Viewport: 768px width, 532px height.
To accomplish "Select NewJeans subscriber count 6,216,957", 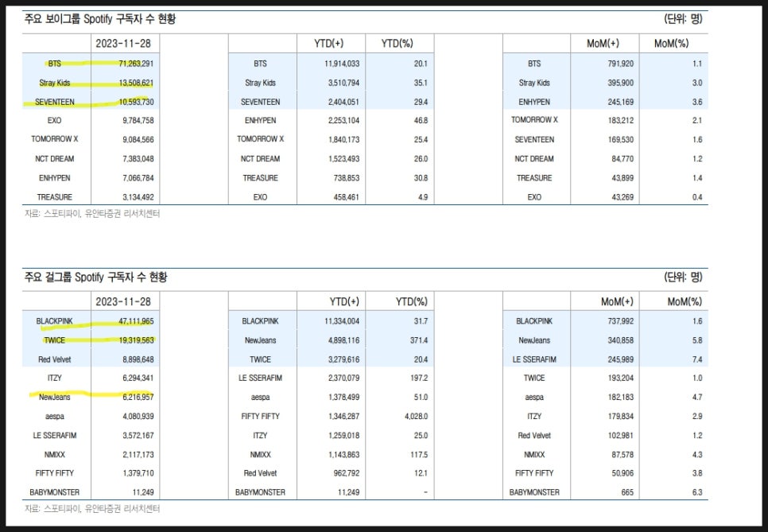I will point(138,398).
